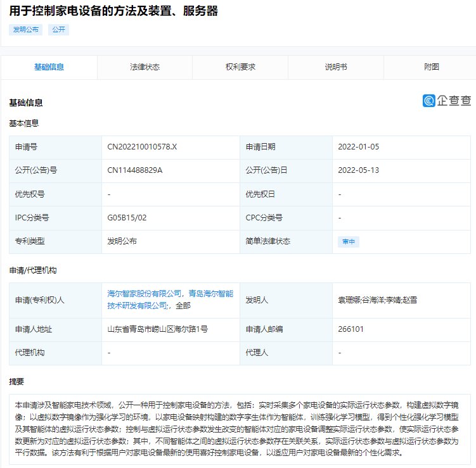476x468 pixels.
Task: Click the 摘要 section heading
Action: pyautogui.click(x=16, y=382)
